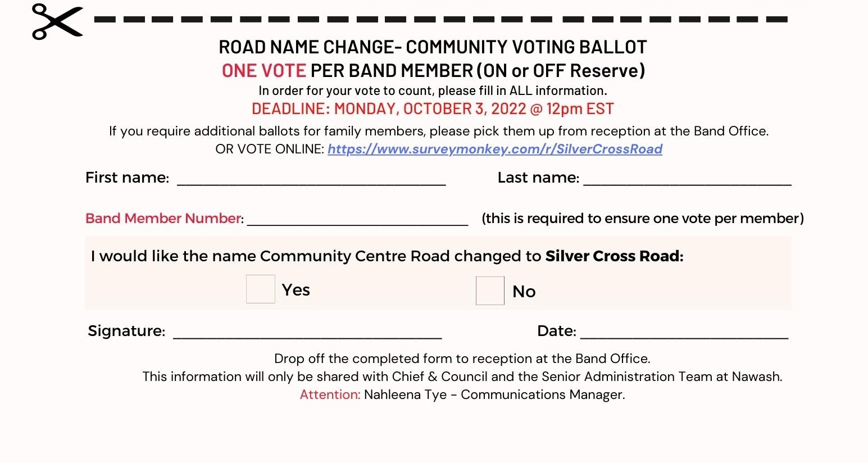Click the red Attention label
Screen dimensions: 868x463
330,394
